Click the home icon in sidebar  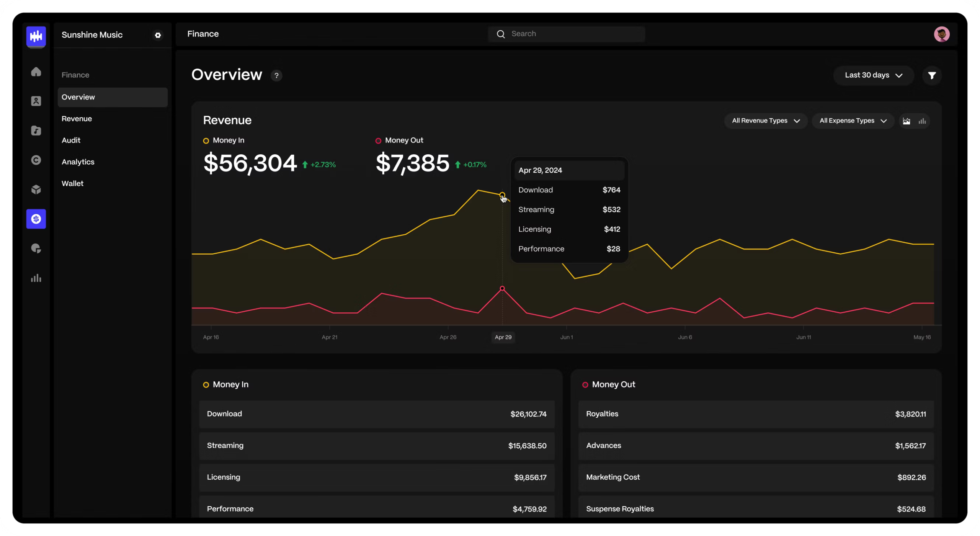pyautogui.click(x=36, y=72)
